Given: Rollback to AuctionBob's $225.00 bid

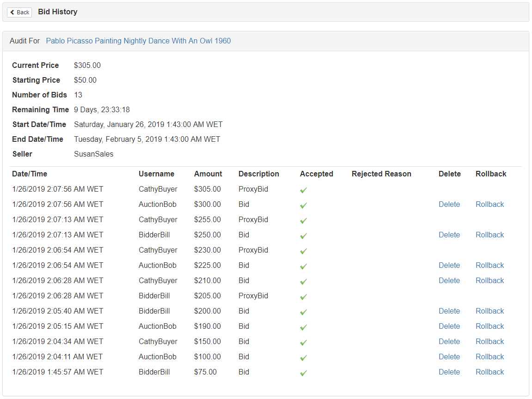Looking at the screenshot, I should pos(489,266).
